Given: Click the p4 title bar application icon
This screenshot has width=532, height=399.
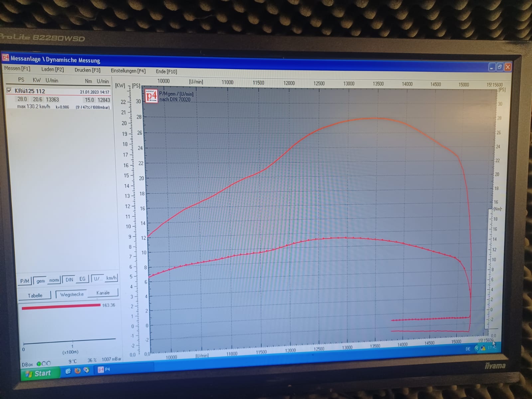Looking at the screenshot, I should pyautogui.click(x=5, y=58).
